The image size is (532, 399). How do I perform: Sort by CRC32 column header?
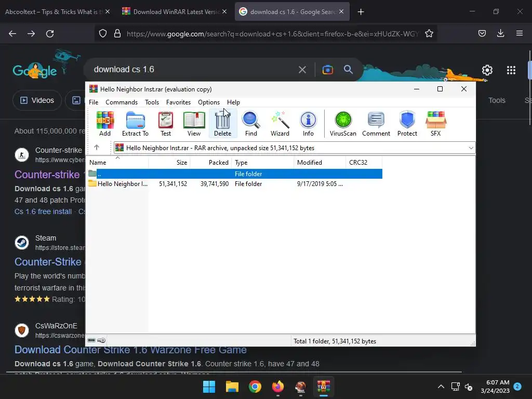coord(364,163)
